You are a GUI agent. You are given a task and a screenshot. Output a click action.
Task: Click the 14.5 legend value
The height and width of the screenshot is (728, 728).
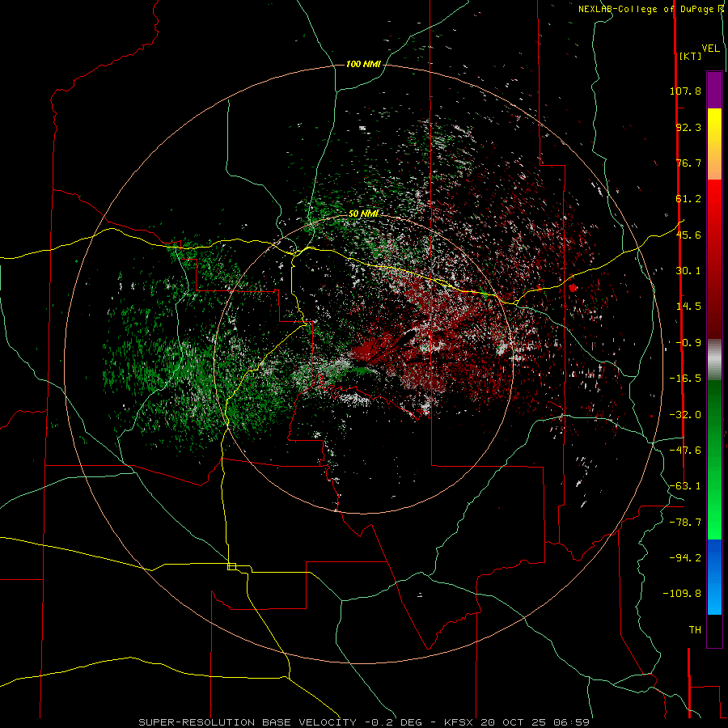click(688, 307)
